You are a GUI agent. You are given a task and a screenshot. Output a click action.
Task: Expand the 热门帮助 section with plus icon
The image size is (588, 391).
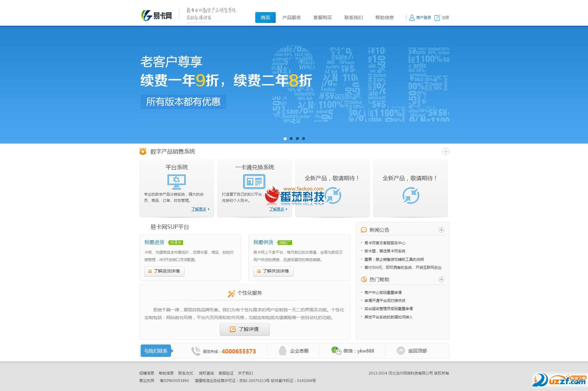click(x=441, y=279)
